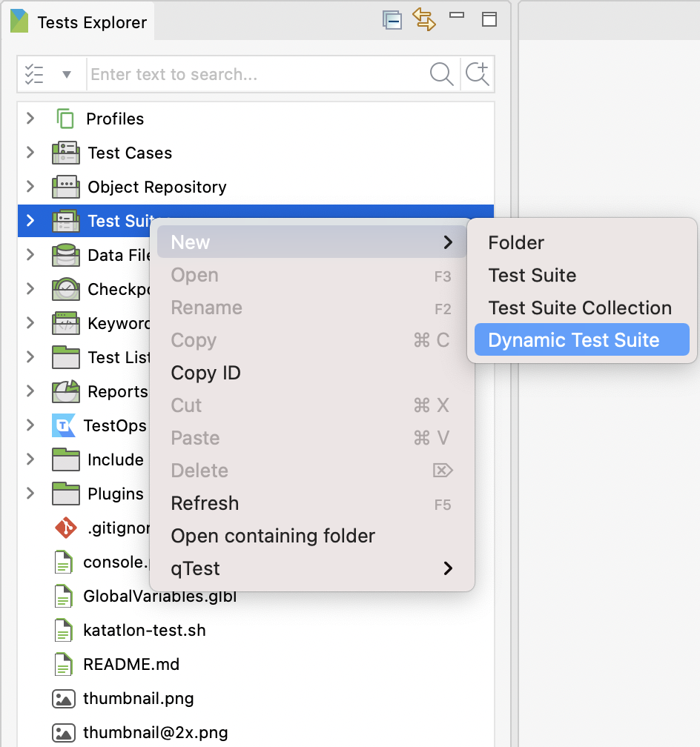
Task: Click Refresh in the context menu
Action: [205, 503]
